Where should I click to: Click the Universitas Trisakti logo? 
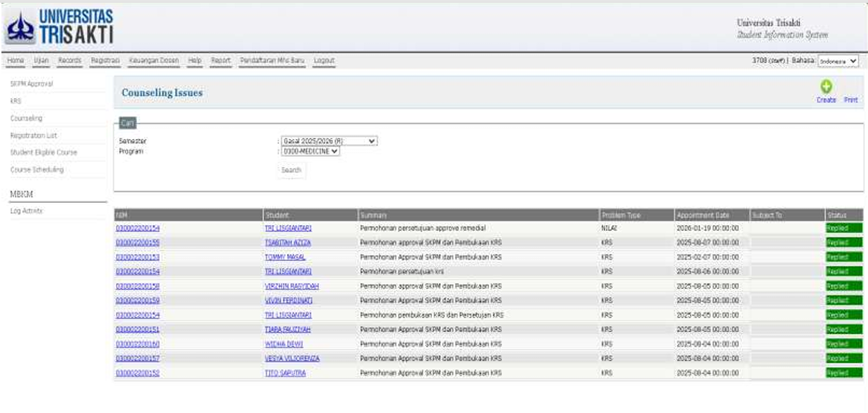pyautogui.click(x=60, y=27)
